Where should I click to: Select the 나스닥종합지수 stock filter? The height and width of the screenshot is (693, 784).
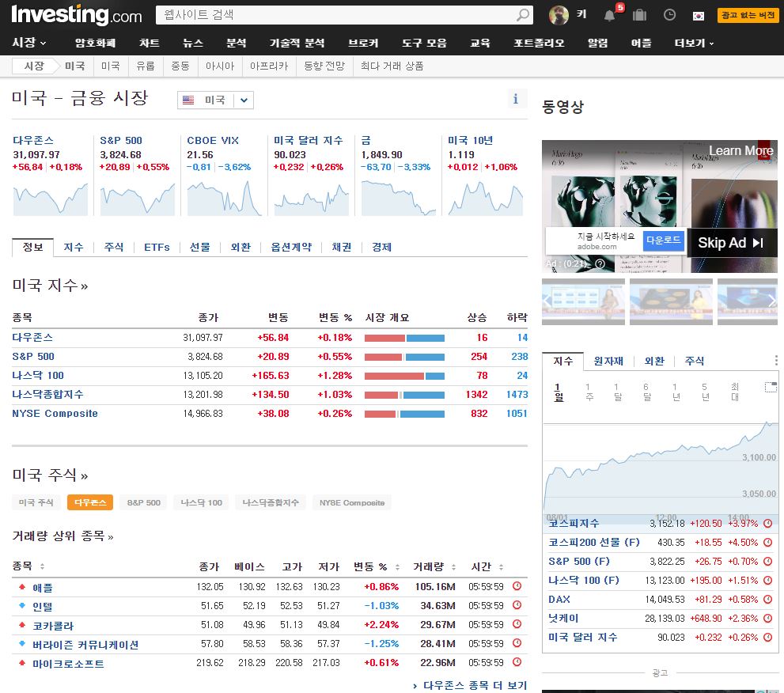[x=271, y=502]
